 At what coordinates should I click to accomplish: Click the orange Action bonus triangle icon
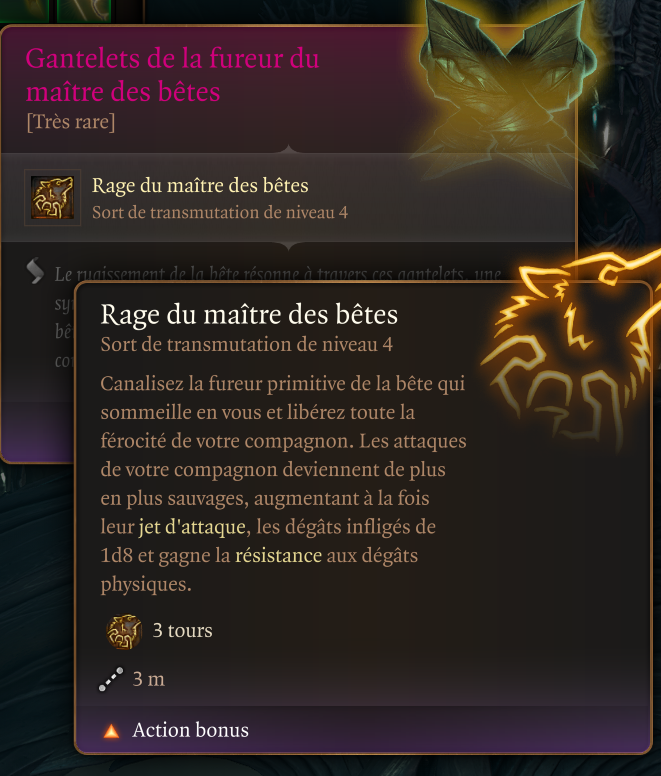(112, 731)
